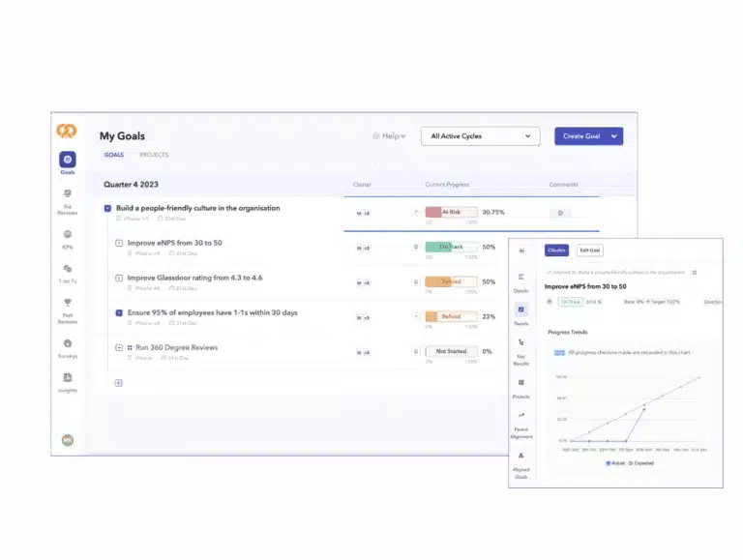Click the Progress Trends heading in side panel
This screenshot has width=743, height=560.
click(568, 333)
